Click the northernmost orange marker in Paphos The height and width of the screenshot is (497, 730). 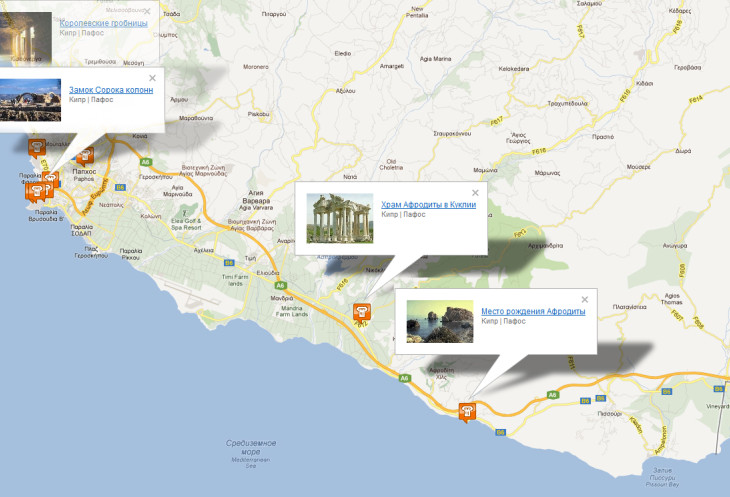tap(36, 147)
